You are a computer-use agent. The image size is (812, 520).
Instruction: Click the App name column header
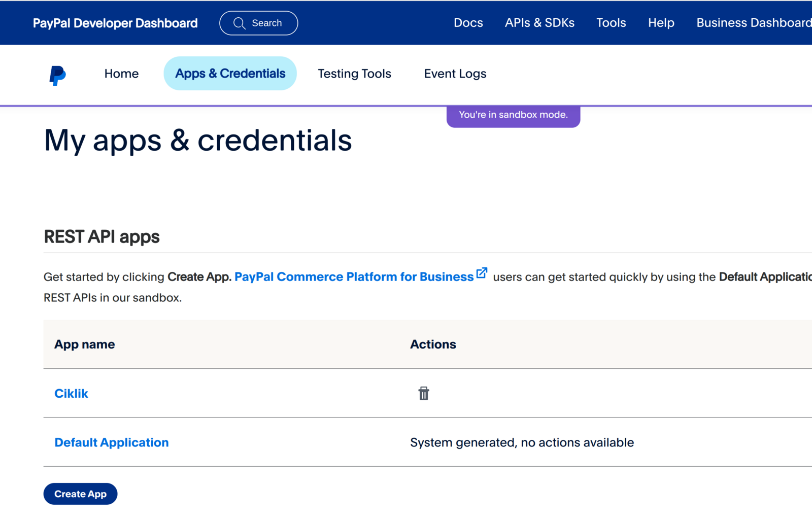pyautogui.click(x=85, y=344)
